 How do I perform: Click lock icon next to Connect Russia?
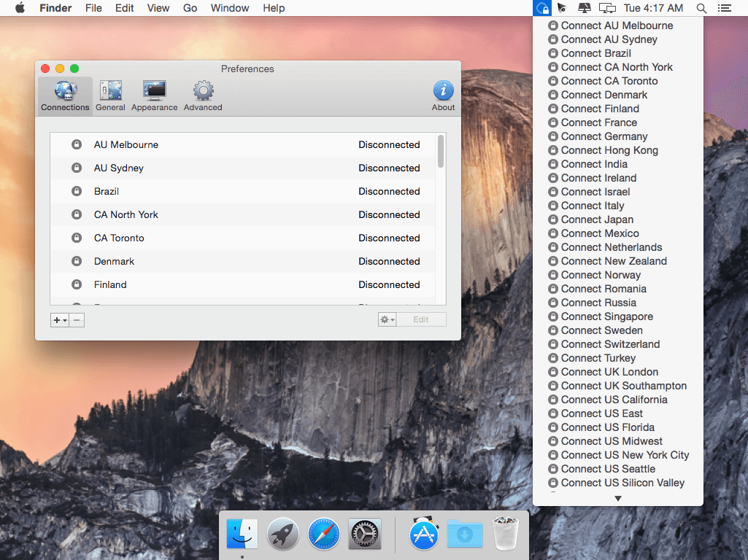[553, 303]
